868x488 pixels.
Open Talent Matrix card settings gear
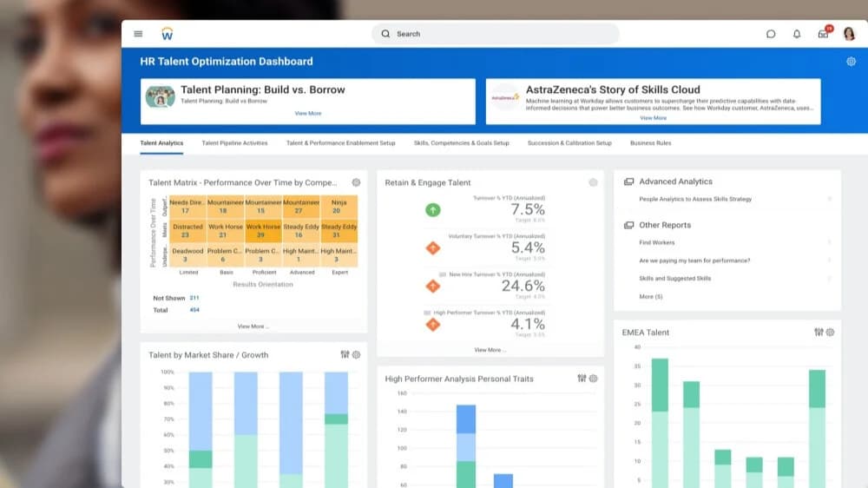click(x=356, y=182)
